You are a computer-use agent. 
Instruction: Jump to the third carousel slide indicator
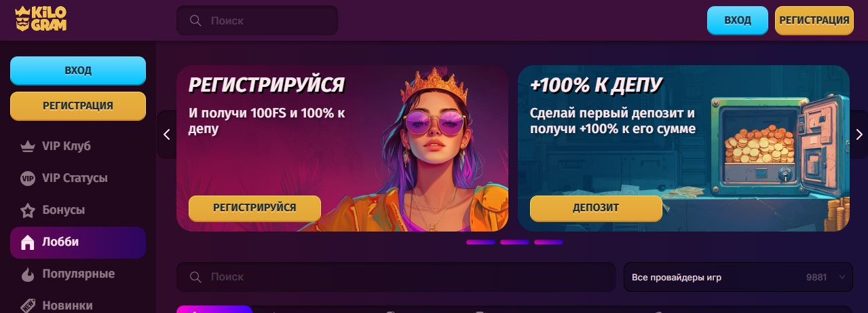pyautogui.click(x=548, y=242)
